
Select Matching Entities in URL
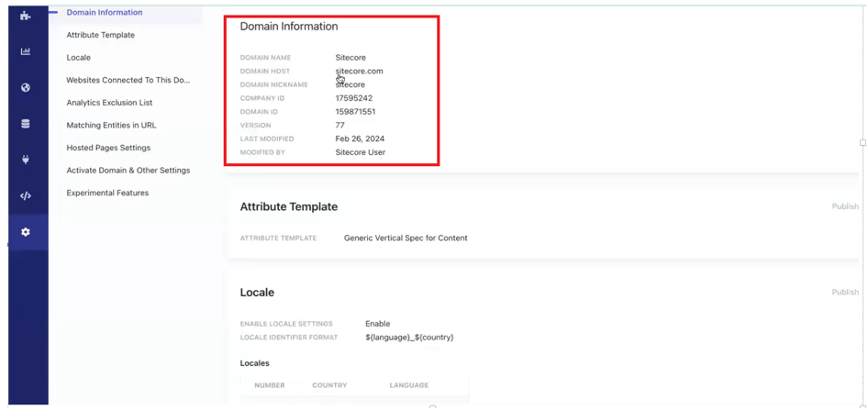click(111, 126)
